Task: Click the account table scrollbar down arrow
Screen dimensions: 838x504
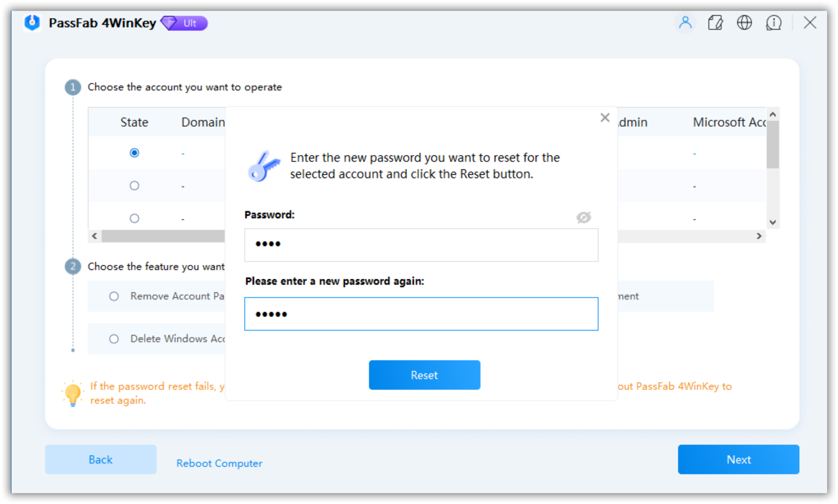Action: tap(772, 222)
